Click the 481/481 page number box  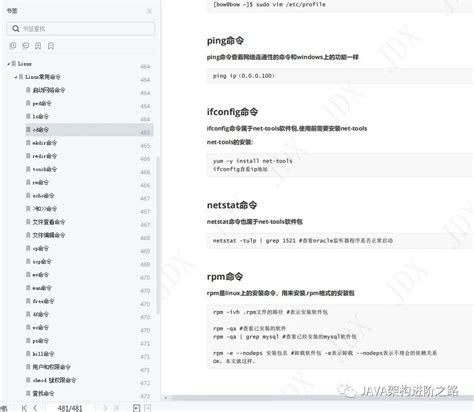(x=70, y=408)
